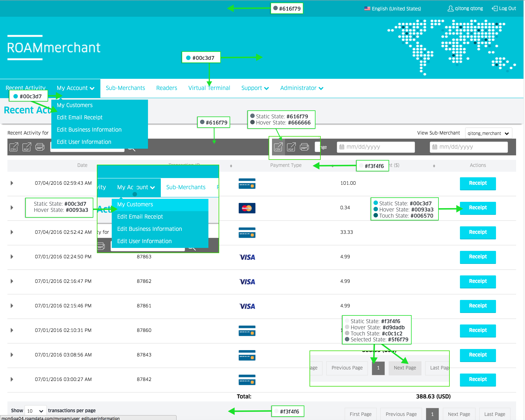Image resolution: width=525 pixels, height=420 pixels.
Task: Open the Virtual Terminal tab
Action: (209, 88)
